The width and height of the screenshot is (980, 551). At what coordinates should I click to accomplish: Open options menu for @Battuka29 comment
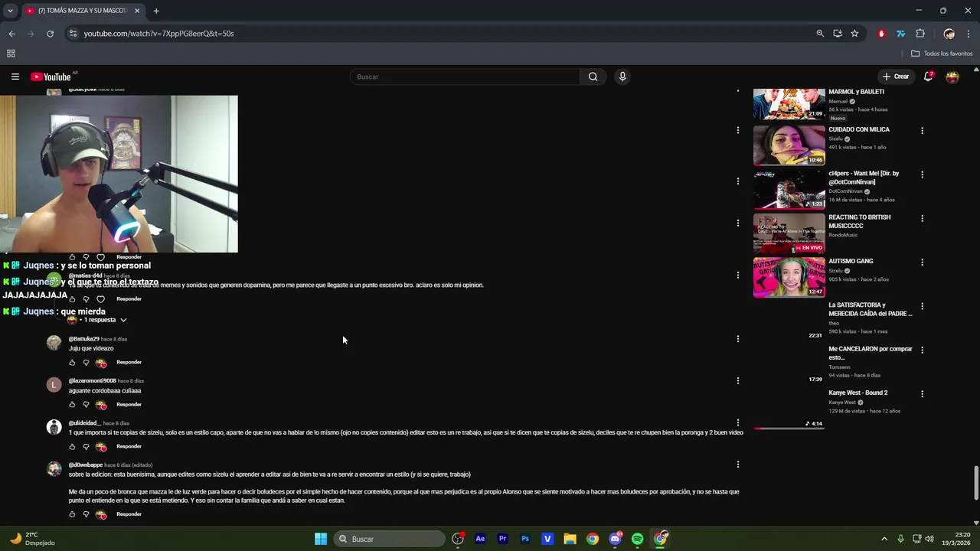coord(738,339)
